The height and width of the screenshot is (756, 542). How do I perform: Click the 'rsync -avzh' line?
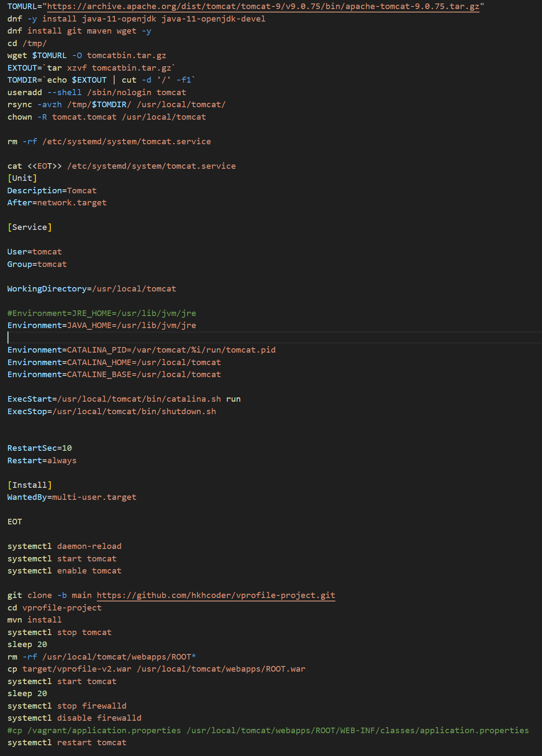[x=116, y=105]
